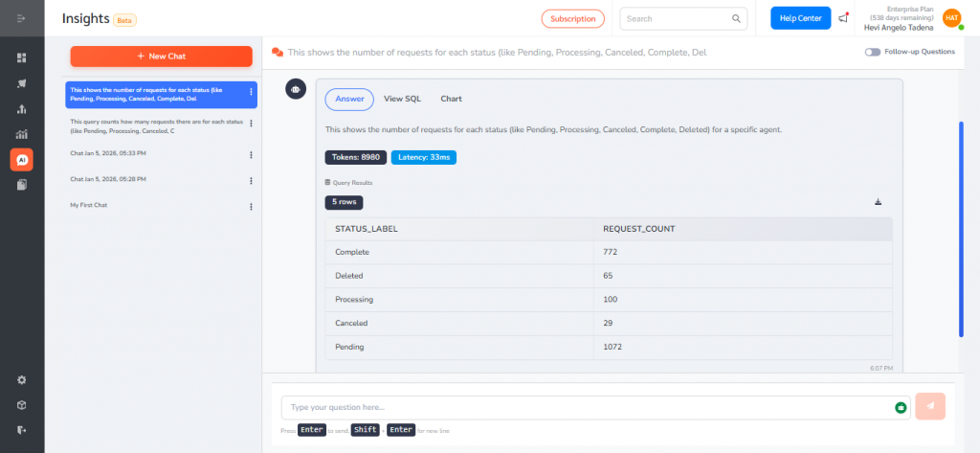Open options menu for My First Chat
The image size is (980, 453).
(x=251, y=206)
